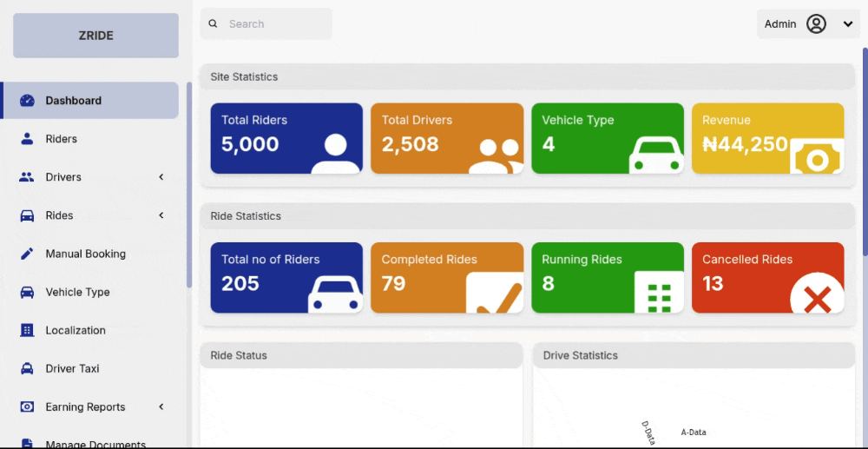Click the ZRIDE logo button

pyautogui.click(x=95, y=36)
